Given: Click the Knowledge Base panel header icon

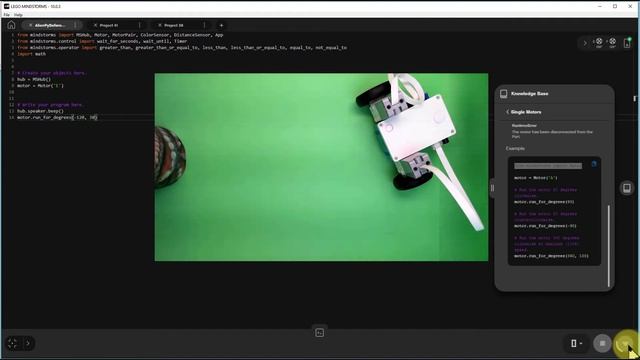Looking at the screenshot, I should tap(504, 94).
